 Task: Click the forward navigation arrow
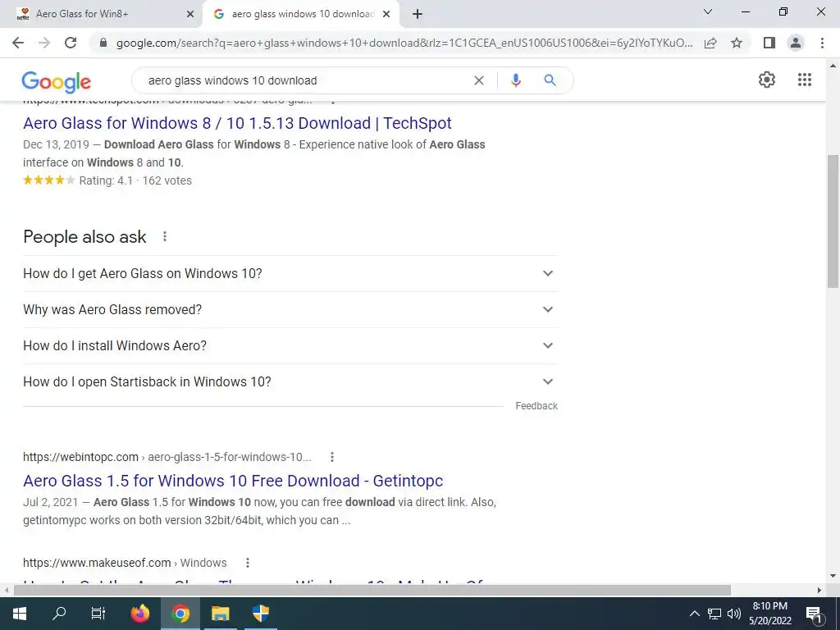click(x=44, y=43)
